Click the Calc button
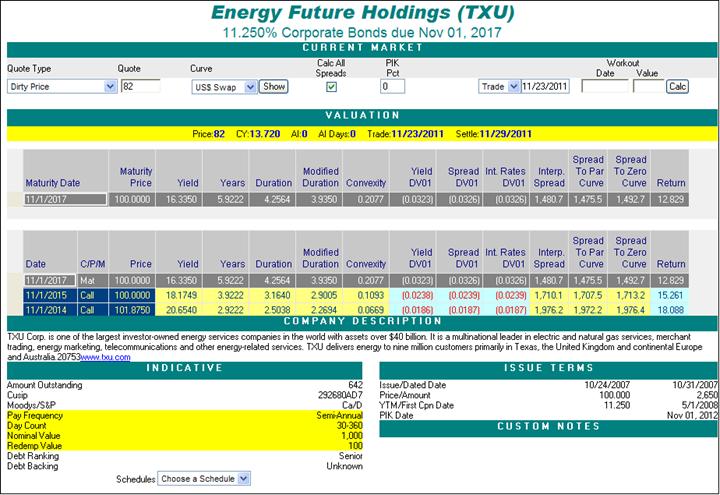 [677, 86]
